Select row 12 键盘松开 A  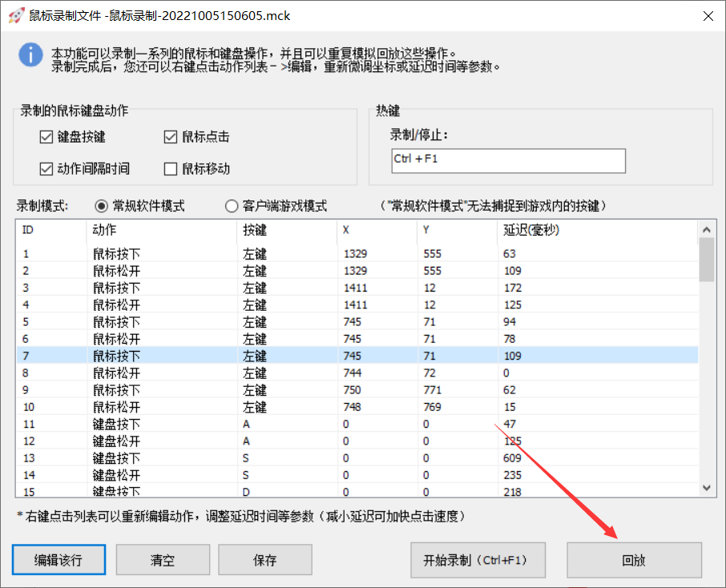[357, 441]
